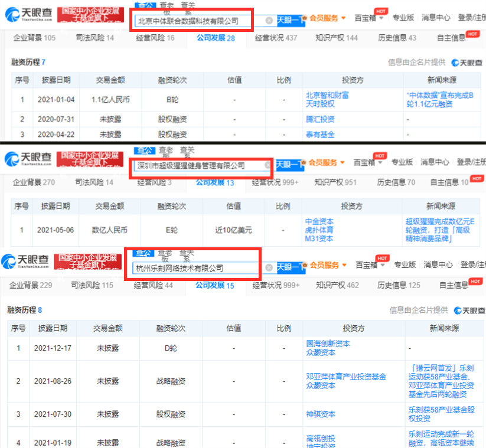Open investor link 腾汇投资
The height and width of the screenshot is (448, 486).
point(320,119)
